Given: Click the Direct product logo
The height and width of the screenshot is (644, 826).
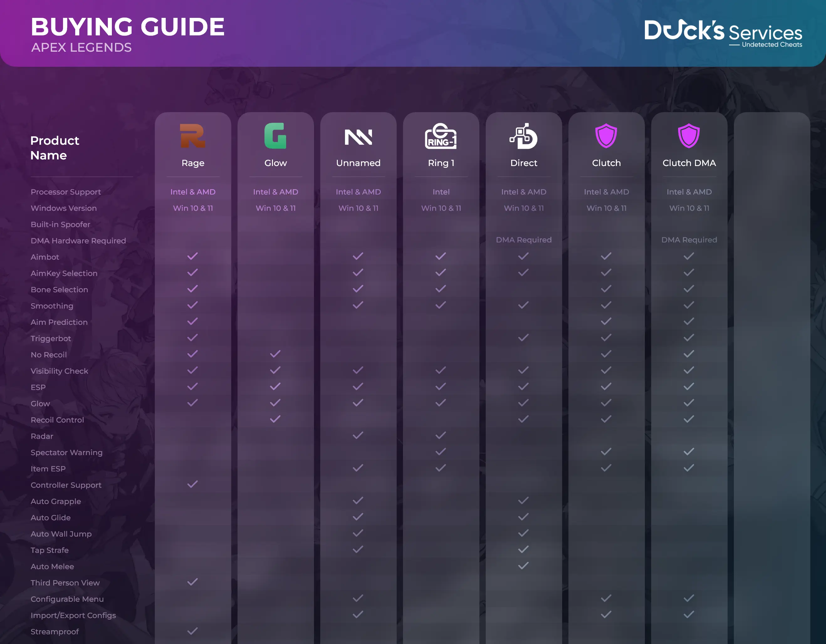Looking at the screenshot, I should click(x=523, y=136).
